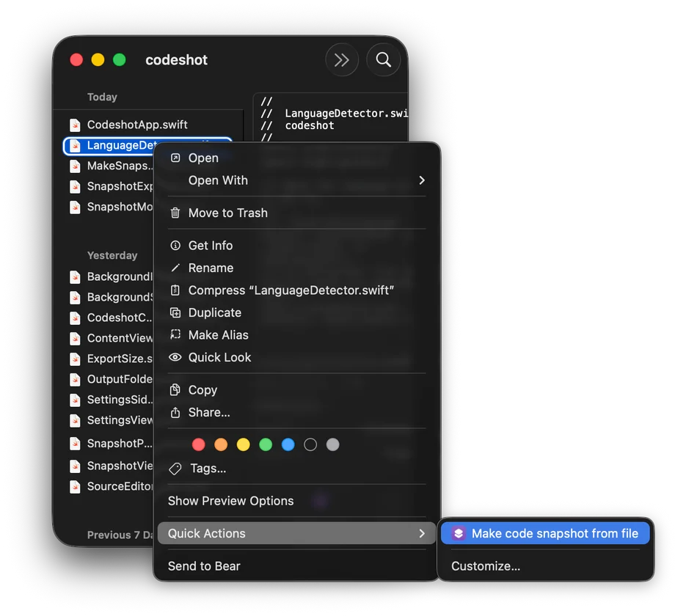Click file icon next to OutputFolde
Screen dimensions: 675x616
[x=75, y=380]
